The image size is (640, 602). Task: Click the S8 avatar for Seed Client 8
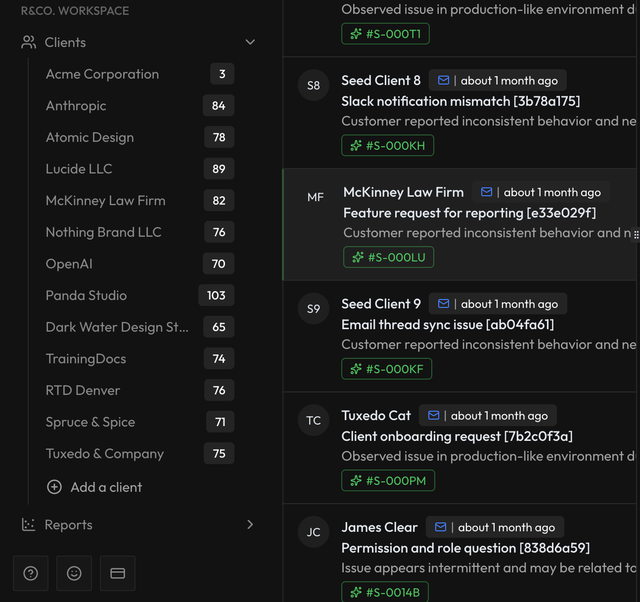313,85
